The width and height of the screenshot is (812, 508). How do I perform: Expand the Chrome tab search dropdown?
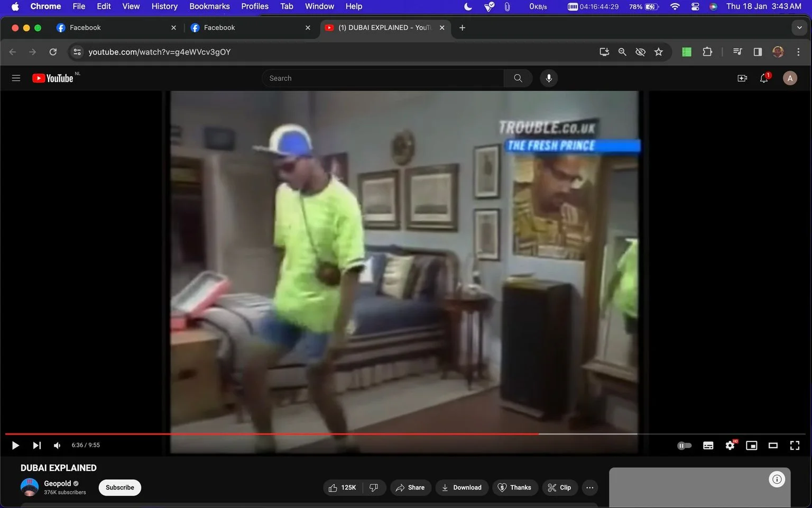pos(799,28)
